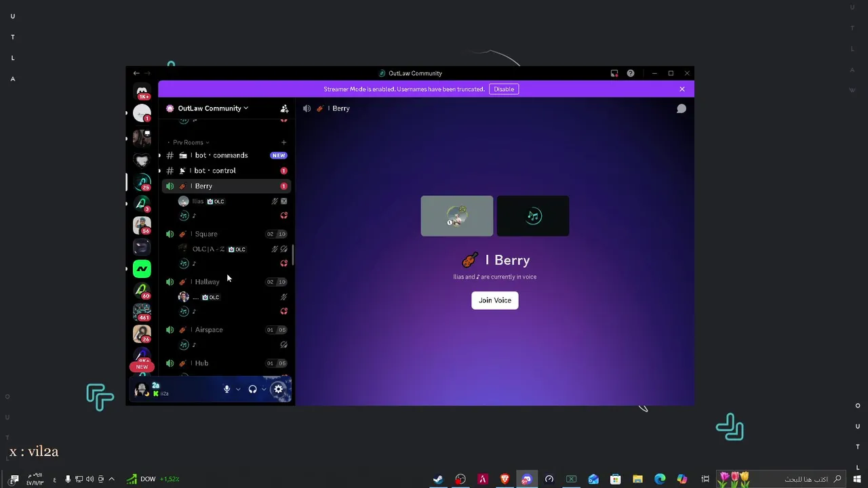Open Brave browser from the taskbar
868x488 pixels.
(505, 479)
